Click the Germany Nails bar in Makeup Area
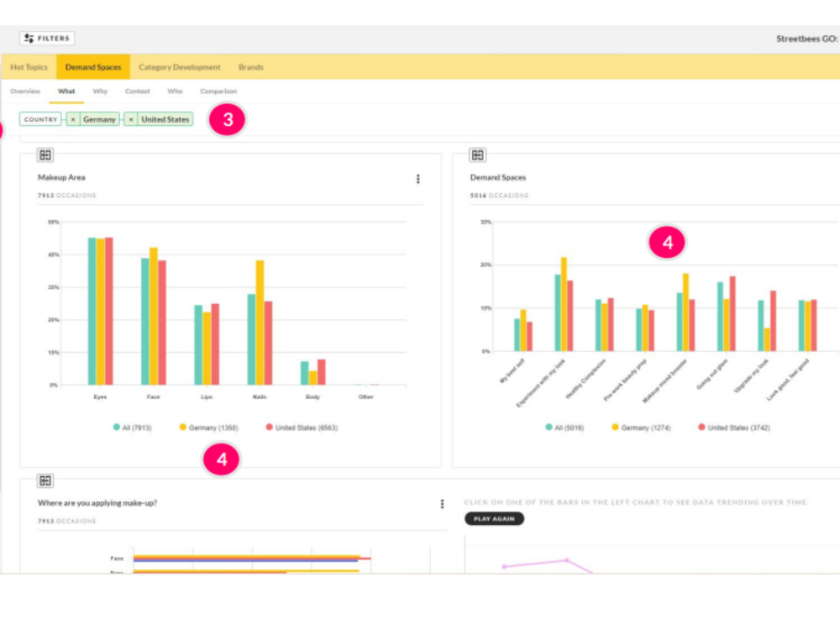This screenshot has width=840, height=630. point(260,323)
